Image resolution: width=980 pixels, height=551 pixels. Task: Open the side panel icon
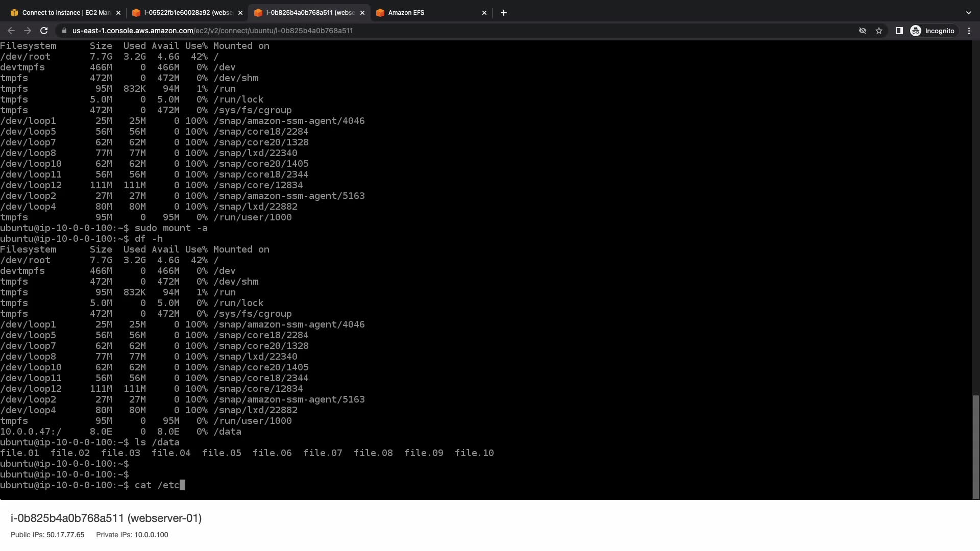899,31
